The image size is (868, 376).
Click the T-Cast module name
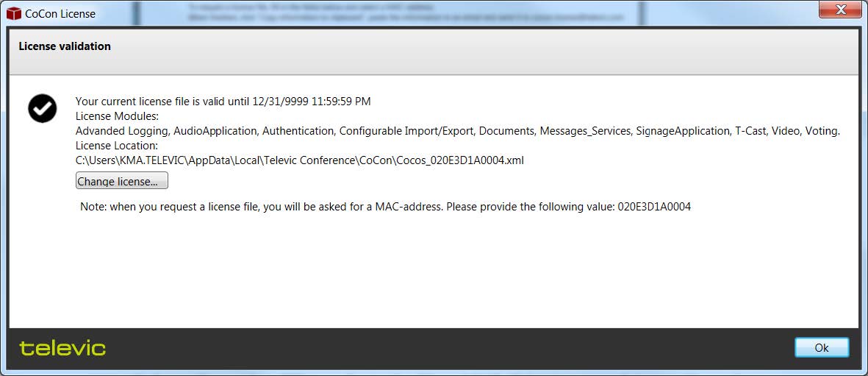[x=753, y=131]
